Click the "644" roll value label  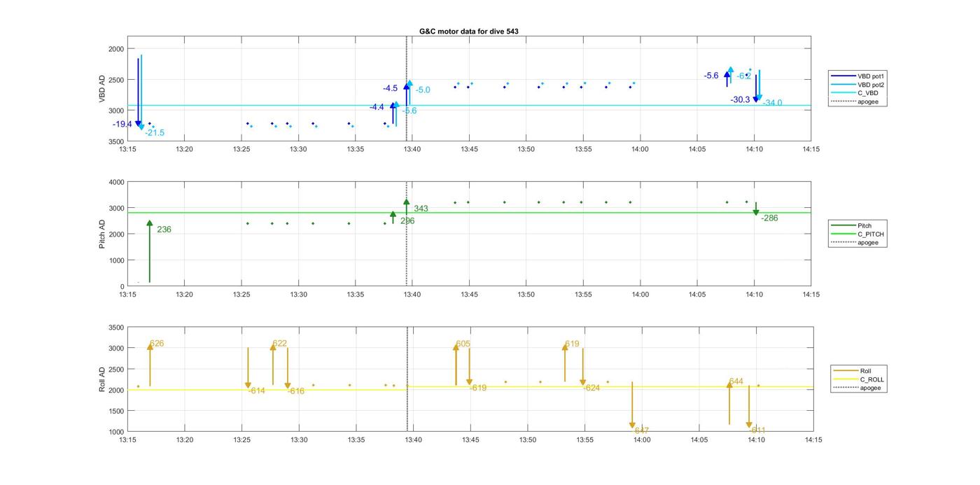click(736, 381)
